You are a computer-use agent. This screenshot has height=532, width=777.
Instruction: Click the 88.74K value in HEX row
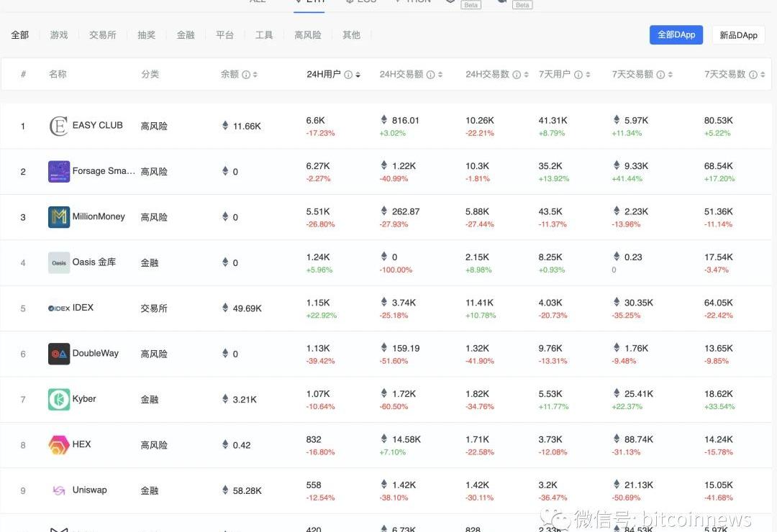639,439
